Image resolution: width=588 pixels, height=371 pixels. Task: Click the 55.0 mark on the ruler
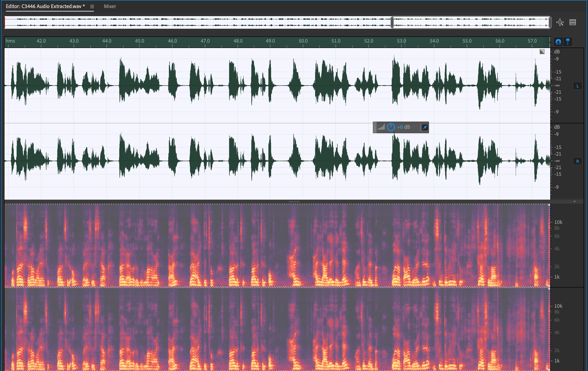(x=467, y=41)
